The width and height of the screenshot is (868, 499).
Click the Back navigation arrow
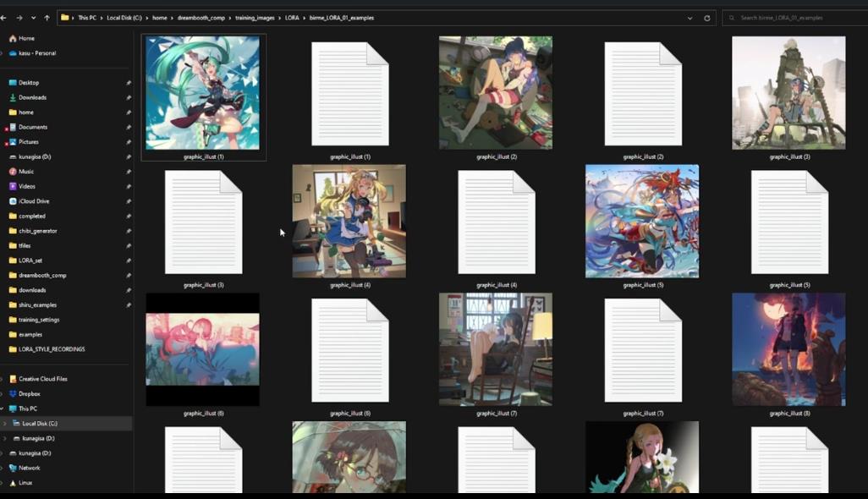click(x=3, y=18)
